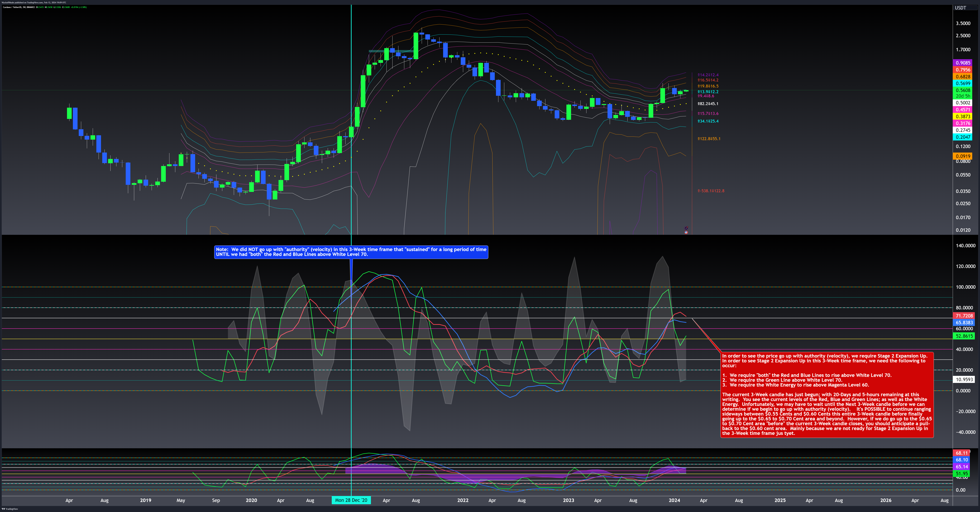Image resolution: width=980 pixels, height=512 pixels.
Task: Click the 2023 label on the time axis
Action: (x=569, y=500)
